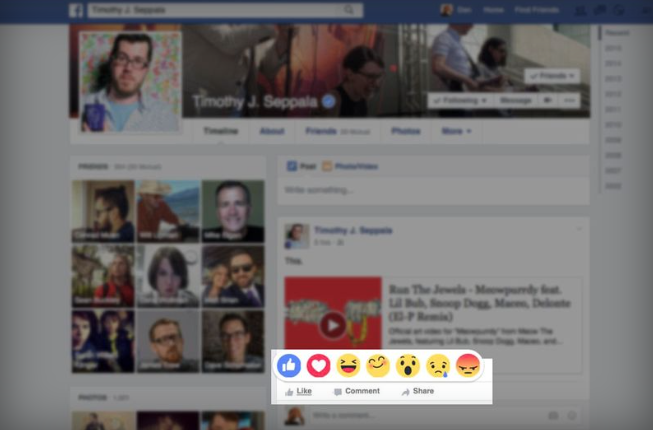Open the three-dots more actions button
Screen dimensions: 653x430
[x=569, y=101]
